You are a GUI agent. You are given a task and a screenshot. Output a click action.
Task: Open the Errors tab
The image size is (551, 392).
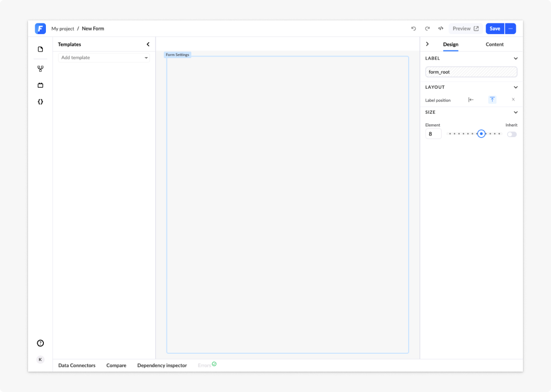(x=207, y=365)
